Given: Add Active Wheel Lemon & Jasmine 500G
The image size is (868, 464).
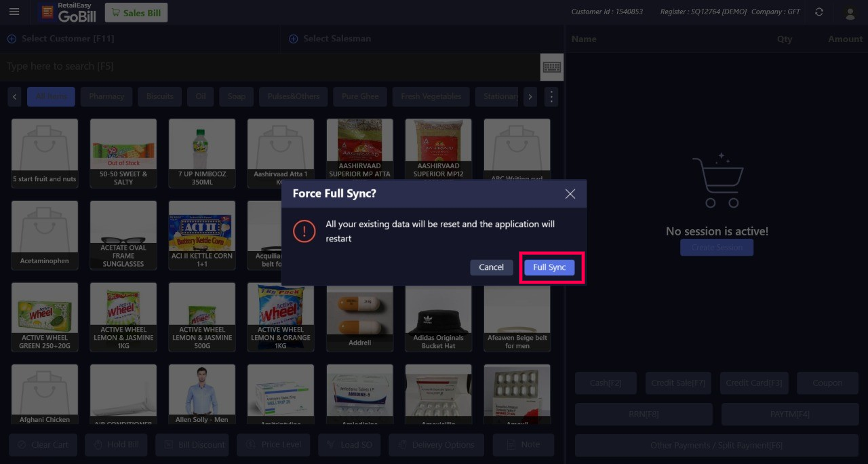Looking at the screenshot, I should pyautogui.click(x=202, y=317).
